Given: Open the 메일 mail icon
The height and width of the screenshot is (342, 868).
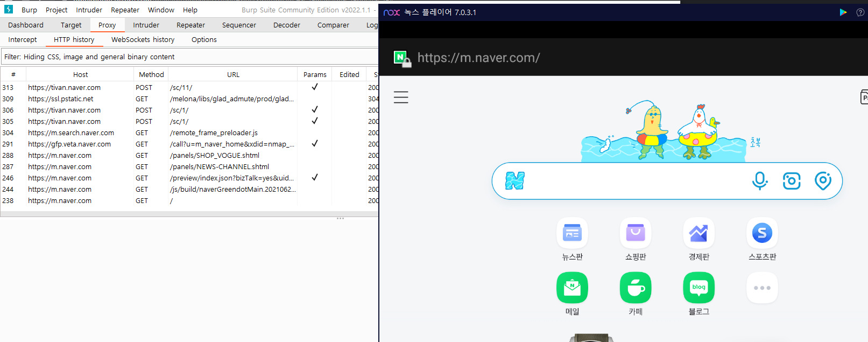Looking at the screenshot, I should point(572,288).
